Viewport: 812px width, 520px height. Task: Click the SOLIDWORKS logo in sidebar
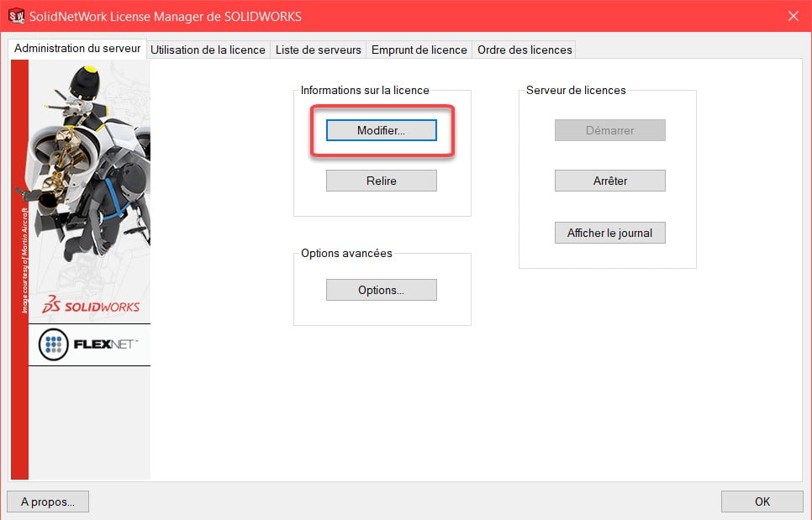pyautogui.click(x=91, y=305)
